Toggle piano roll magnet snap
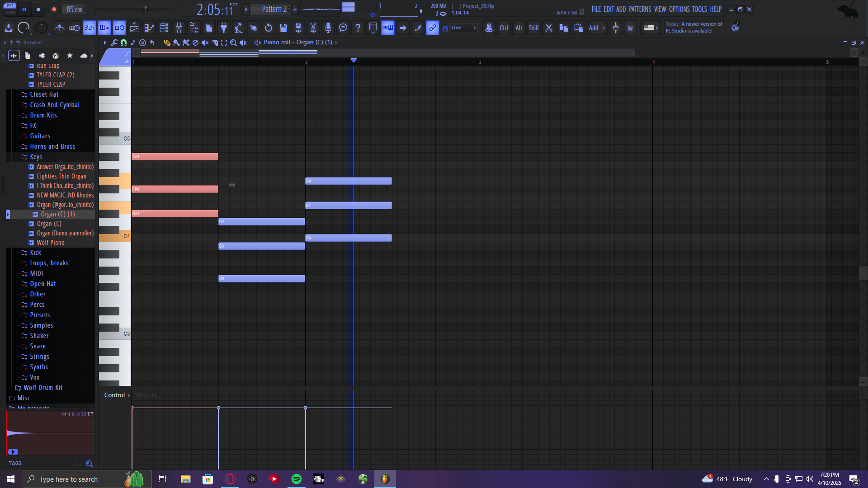Viewport: 868px width, 488px height. point(123,42)
